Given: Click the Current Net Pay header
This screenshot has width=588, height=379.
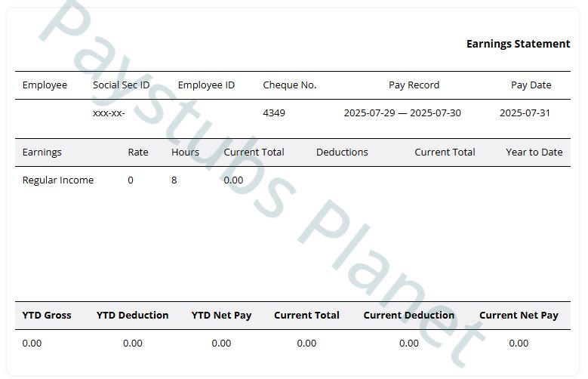Looking at the screenshot, I should [519, 316].
